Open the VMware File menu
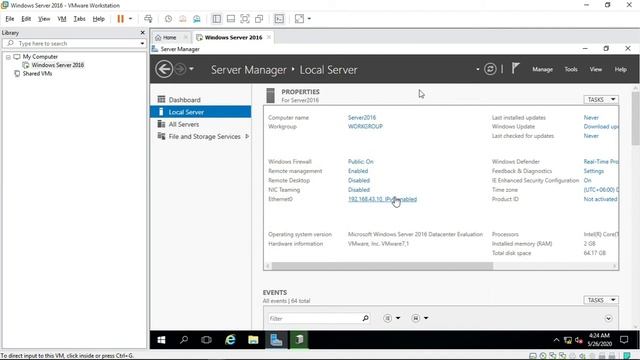The height and width of the screenshot is (360, 640). [10, 19]
